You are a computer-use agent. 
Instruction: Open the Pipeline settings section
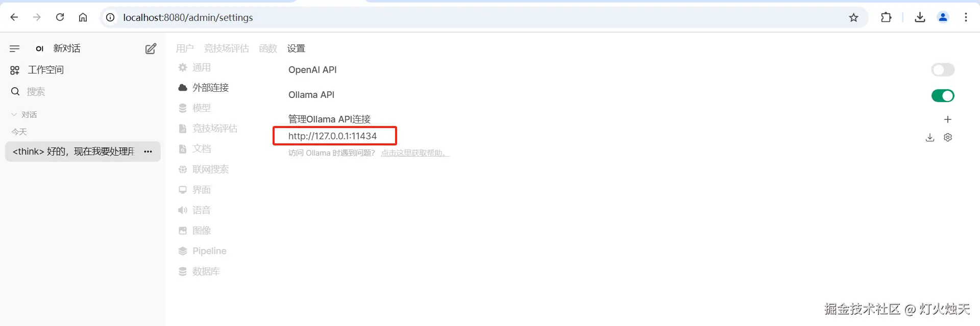(x=209, y=251)
